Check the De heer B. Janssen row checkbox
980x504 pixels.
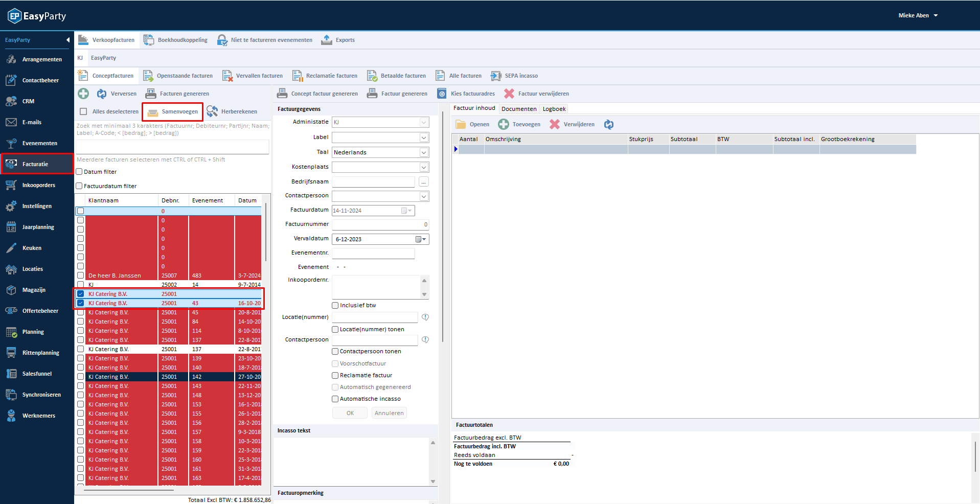[80, 276]
